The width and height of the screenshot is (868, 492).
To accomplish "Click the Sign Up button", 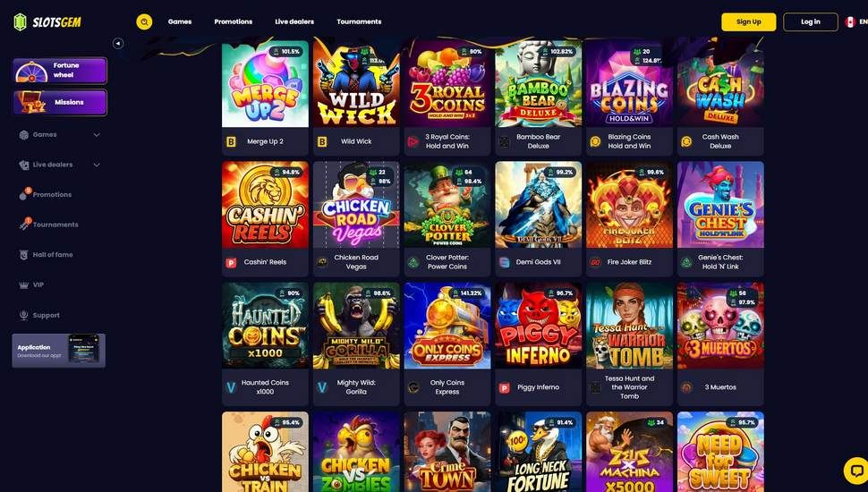I will pos(748,22).
